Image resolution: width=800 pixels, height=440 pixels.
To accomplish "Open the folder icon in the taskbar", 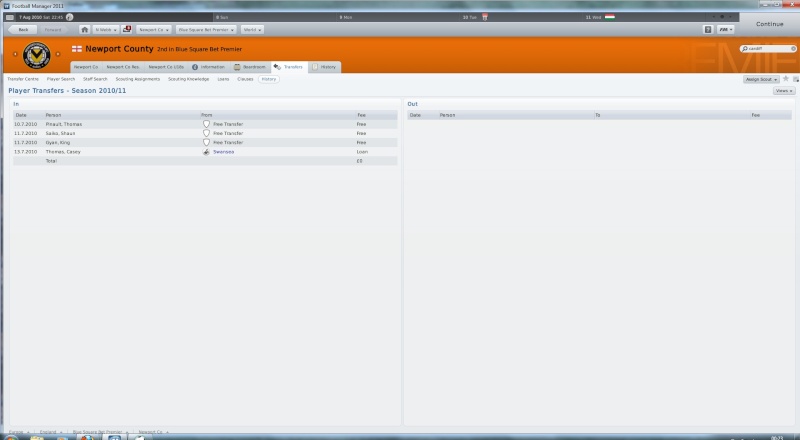I will pyautogui.click(x=37, y=437).
